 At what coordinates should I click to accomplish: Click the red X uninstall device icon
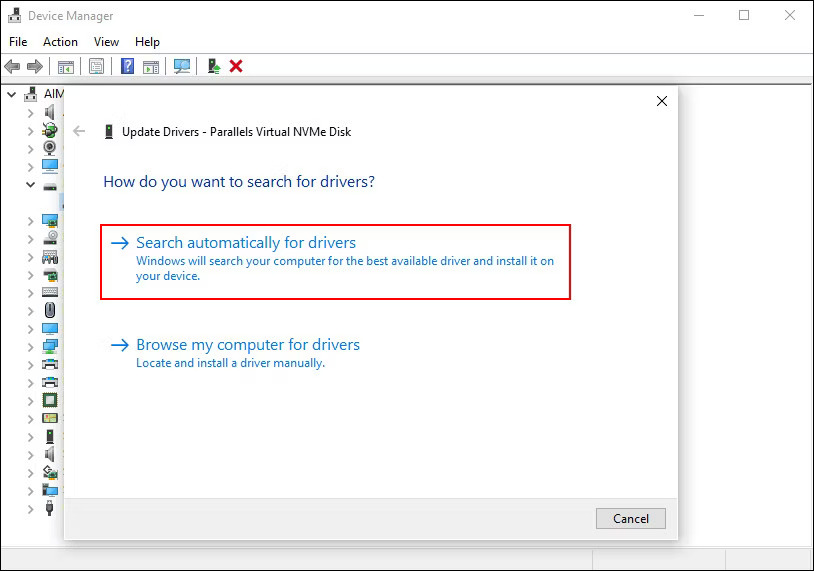click(x=236, y=66)
